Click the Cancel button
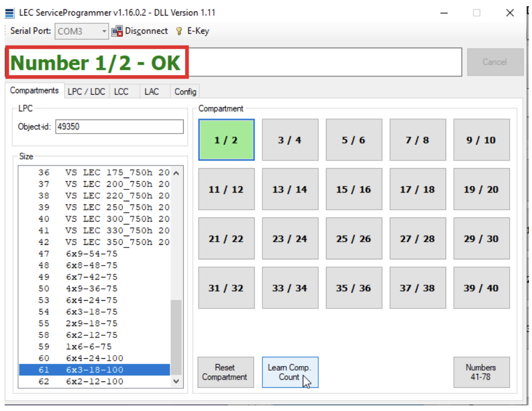The image size is (532, 411). tap(495, 62)
